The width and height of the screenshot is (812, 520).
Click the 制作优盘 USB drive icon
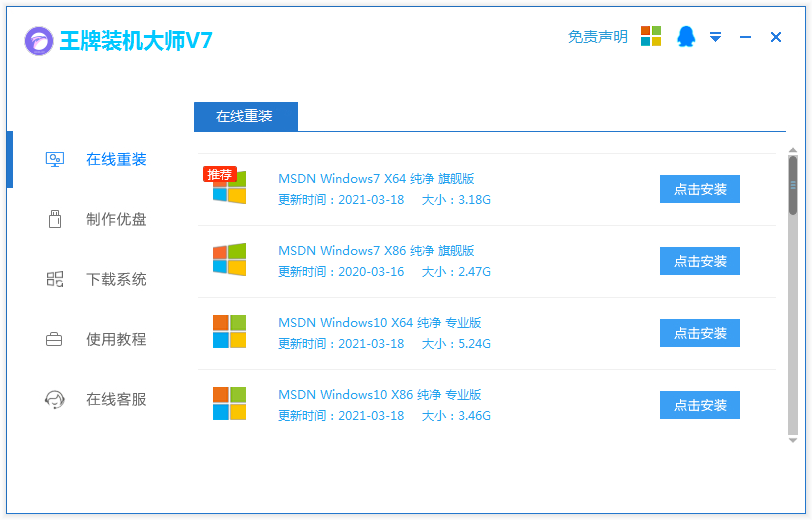coord(55,219)
